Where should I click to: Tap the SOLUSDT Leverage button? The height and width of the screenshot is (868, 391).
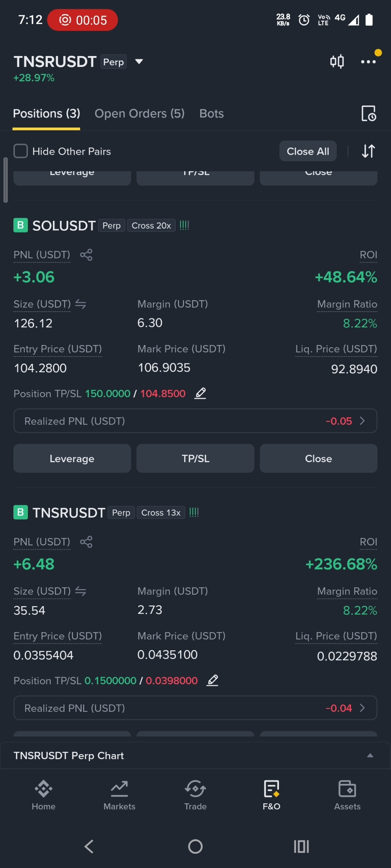(x=72, y=459)
